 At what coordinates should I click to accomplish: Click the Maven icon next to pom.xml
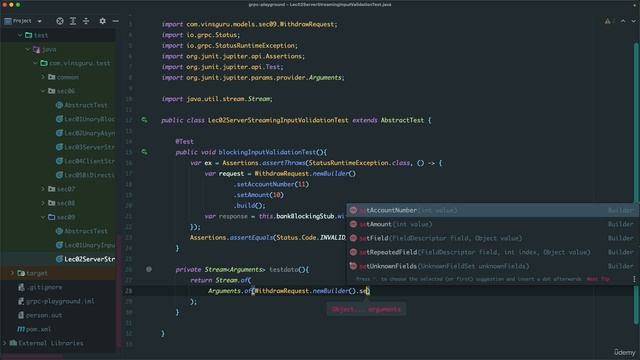(21, 329)
